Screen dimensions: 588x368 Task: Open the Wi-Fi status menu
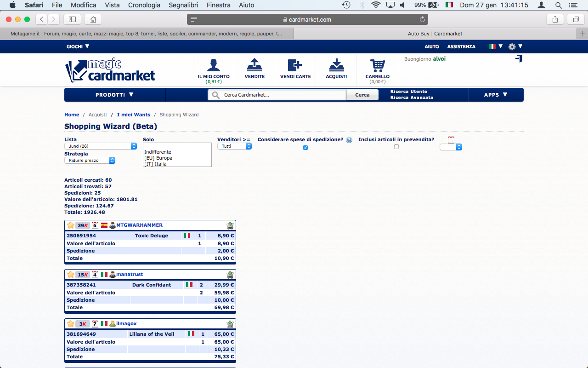376,5
